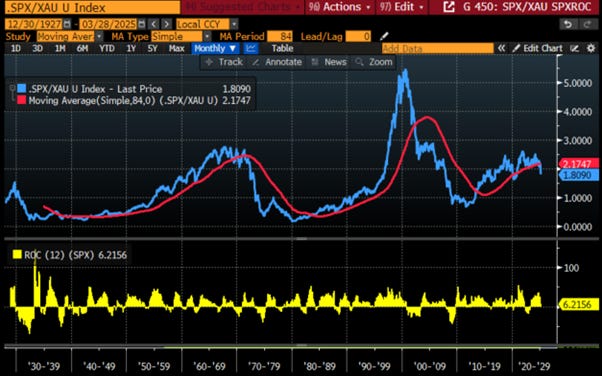The width and height of the screenshot is (602, 376).
Task: Enable Track crosshair mode
Action: click(x=224, y=62)
